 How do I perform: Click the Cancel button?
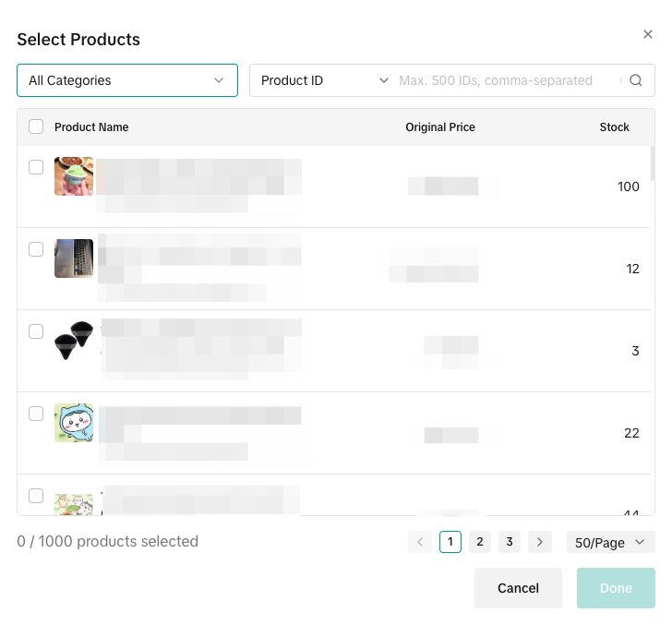click(518, 588)
